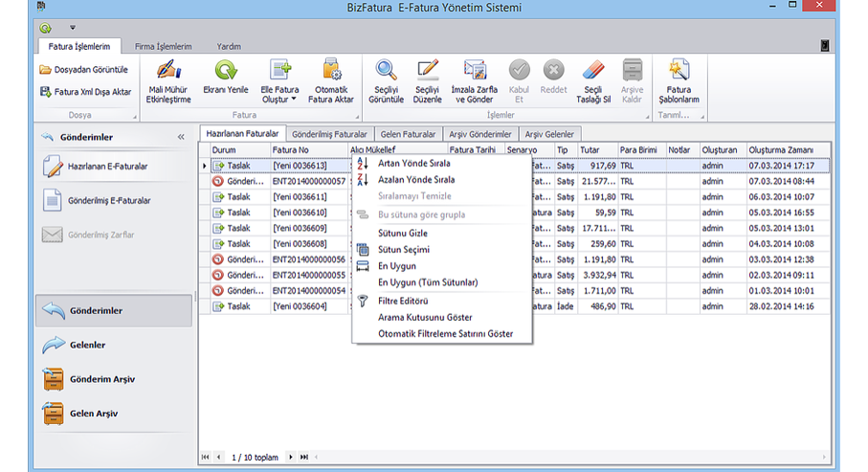This screenshot has width=868, height=472.
Task: Click the Seçiliyi Düzenle edit icon
Action: click(x=427, y=70)
